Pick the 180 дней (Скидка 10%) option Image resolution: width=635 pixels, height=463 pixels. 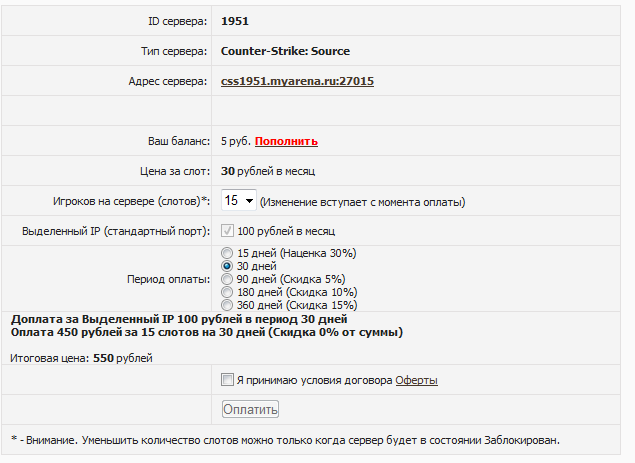pyautogui.click(x=227, y=293)
